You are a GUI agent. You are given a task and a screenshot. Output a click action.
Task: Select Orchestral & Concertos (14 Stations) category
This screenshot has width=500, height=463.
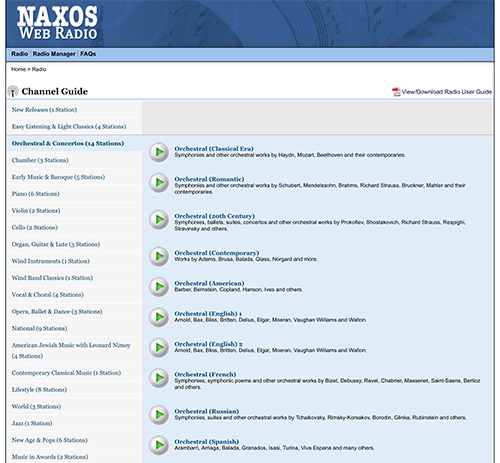coord(68,143)
